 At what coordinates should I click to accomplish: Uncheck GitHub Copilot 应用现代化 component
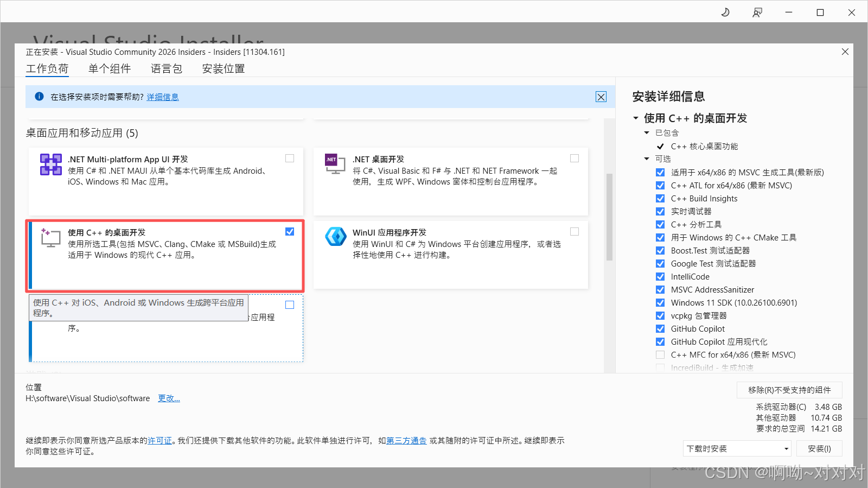point(660,342)
